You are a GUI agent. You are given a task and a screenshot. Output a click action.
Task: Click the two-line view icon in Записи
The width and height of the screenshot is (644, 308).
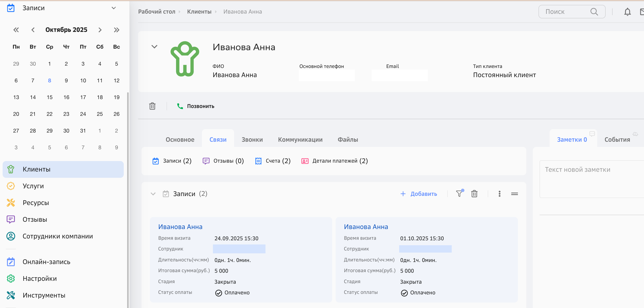pos(514,194)
